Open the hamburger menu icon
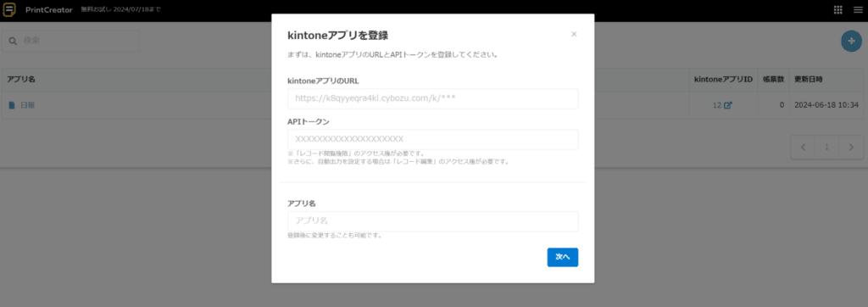Screen dimensions: 868x307 click(858, 10)
